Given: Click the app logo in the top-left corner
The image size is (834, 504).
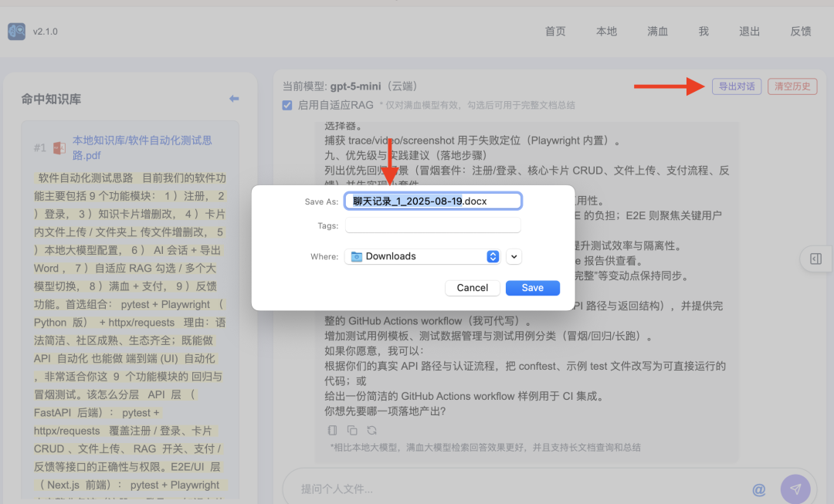Looking at the screenshot, I should [16, 31].
